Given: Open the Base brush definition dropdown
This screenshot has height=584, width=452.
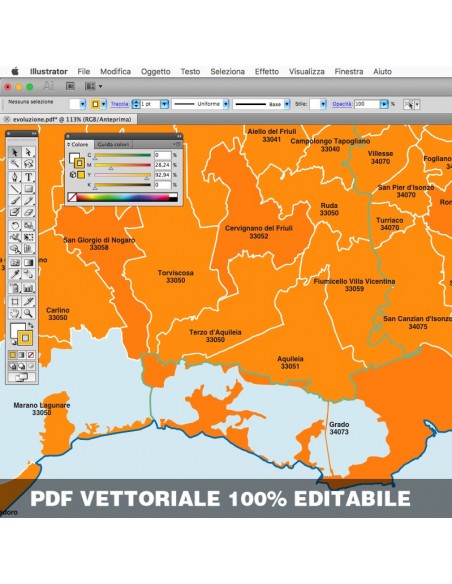Looking at the screenshot, I should (x=287, y=104).
